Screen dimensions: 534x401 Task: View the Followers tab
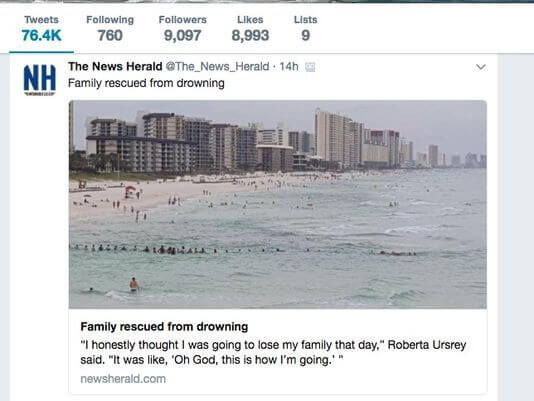click(x=183, y=29)
